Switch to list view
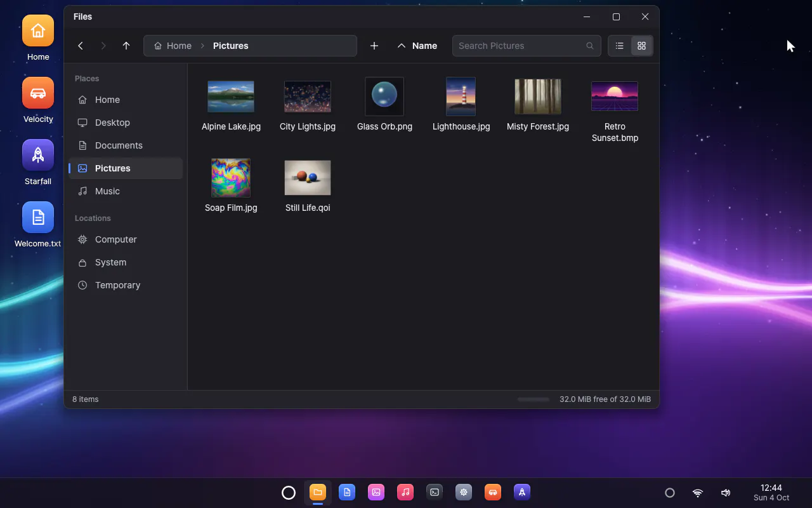This screenshot has width=812, height=508. (x=620, y=46)
